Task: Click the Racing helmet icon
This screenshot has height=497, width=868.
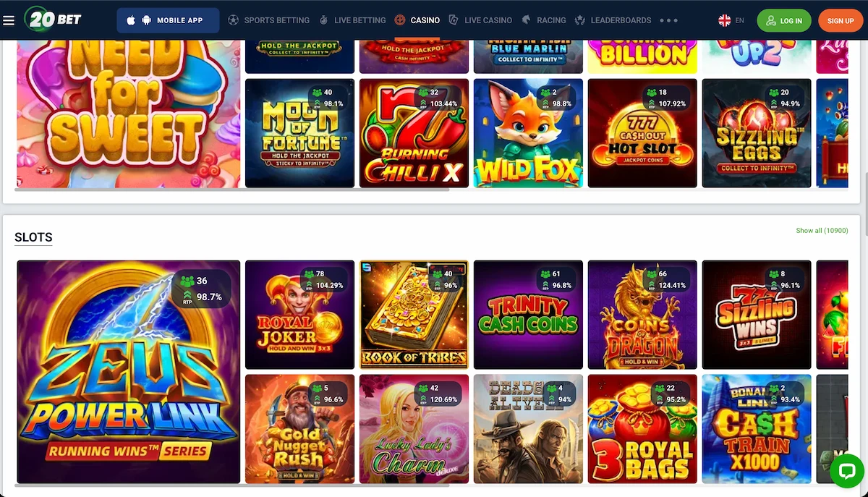Action: pyautogui.click(x=526, y=20)
